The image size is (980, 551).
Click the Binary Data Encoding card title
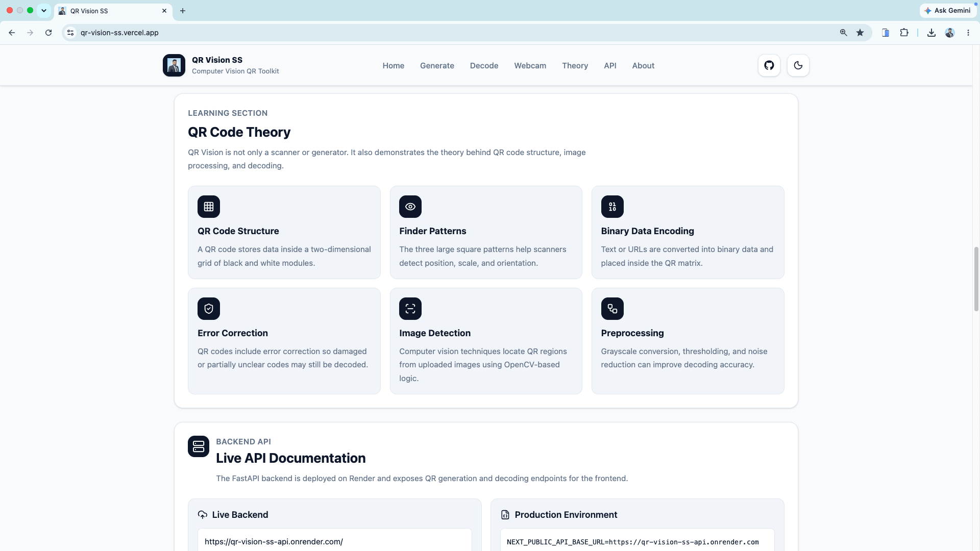(x=648, y=231)
